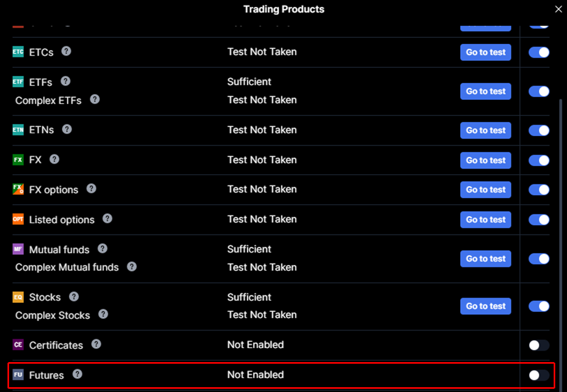Close the Trading Products dialog

coord(558,9)
